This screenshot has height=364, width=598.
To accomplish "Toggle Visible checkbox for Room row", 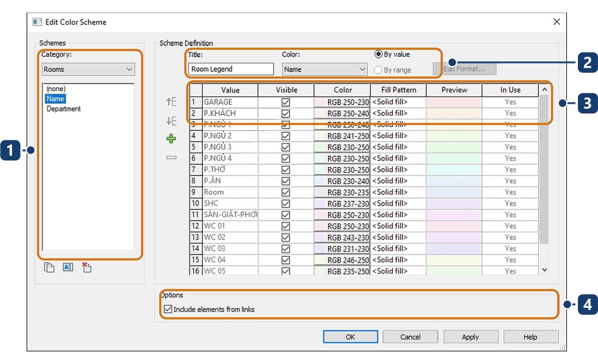I will point(286,192).
